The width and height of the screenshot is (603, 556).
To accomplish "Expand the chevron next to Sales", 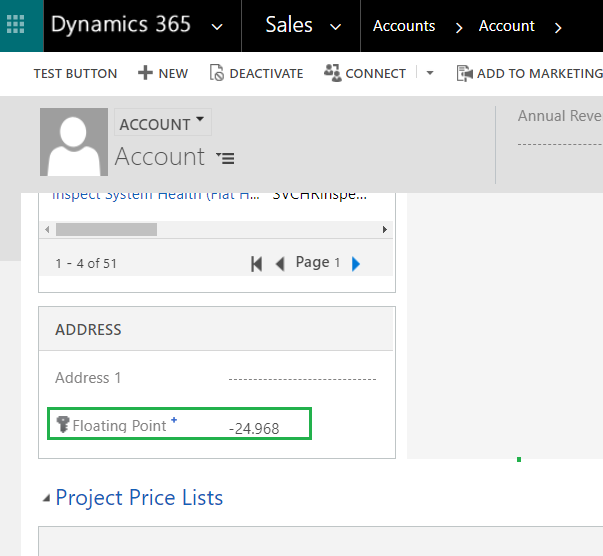I will click(x=336, y=27).
